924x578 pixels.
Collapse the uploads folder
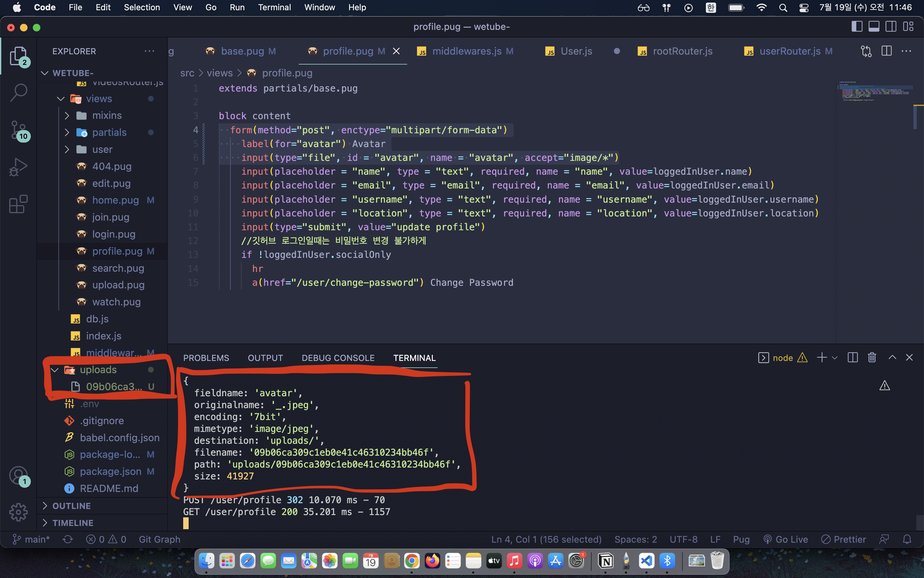pyautogui.click(x=55, y=370)
